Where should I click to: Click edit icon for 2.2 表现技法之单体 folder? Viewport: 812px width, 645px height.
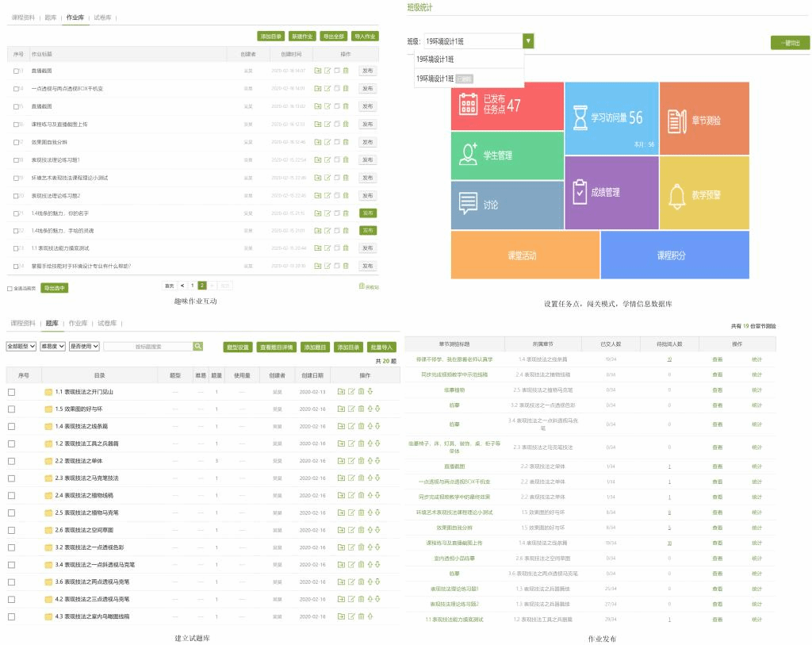tap(350, 461)
